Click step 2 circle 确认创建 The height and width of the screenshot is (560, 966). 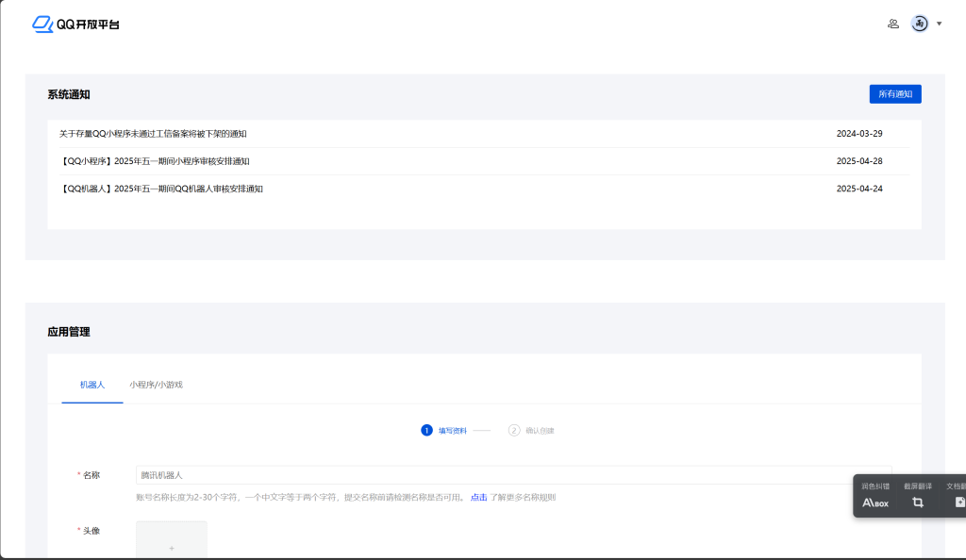click(x=514, y=430)
